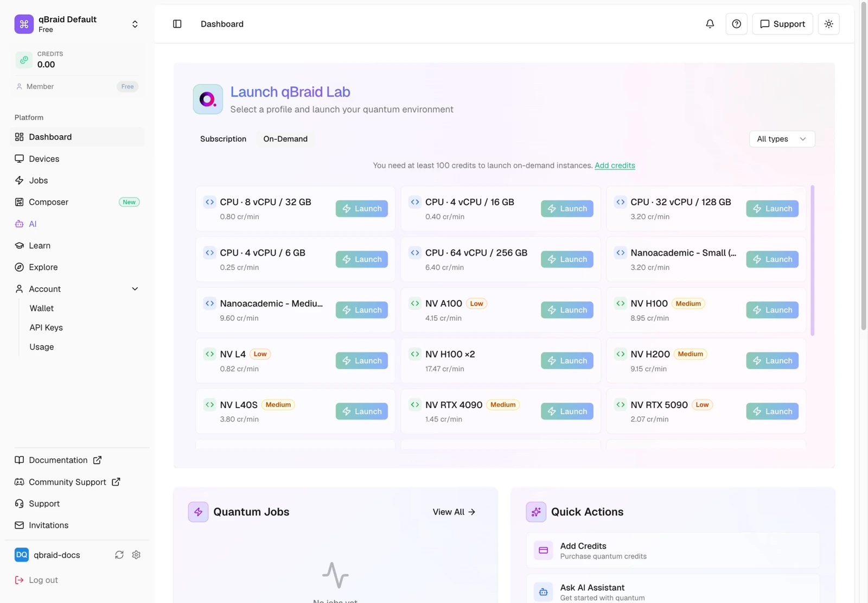Click the help question mark icon
This screenshot has height=603, width=868.
[x=736, y=24]
